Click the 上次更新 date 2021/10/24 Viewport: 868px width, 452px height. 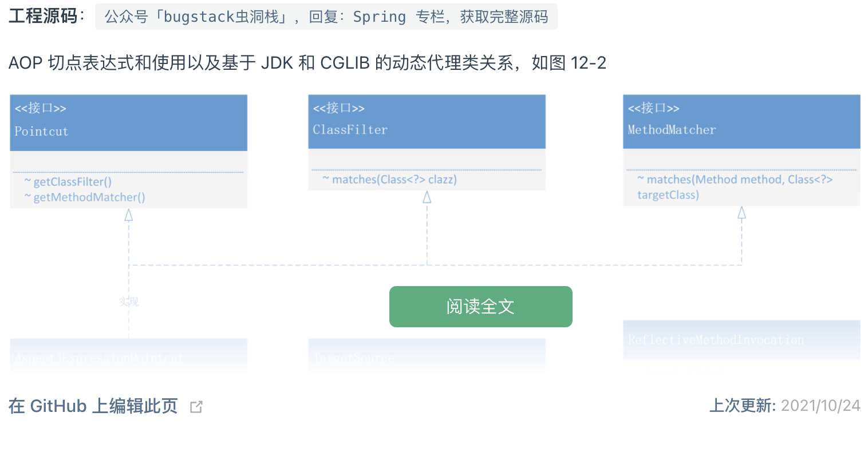[x=820, y=406]
